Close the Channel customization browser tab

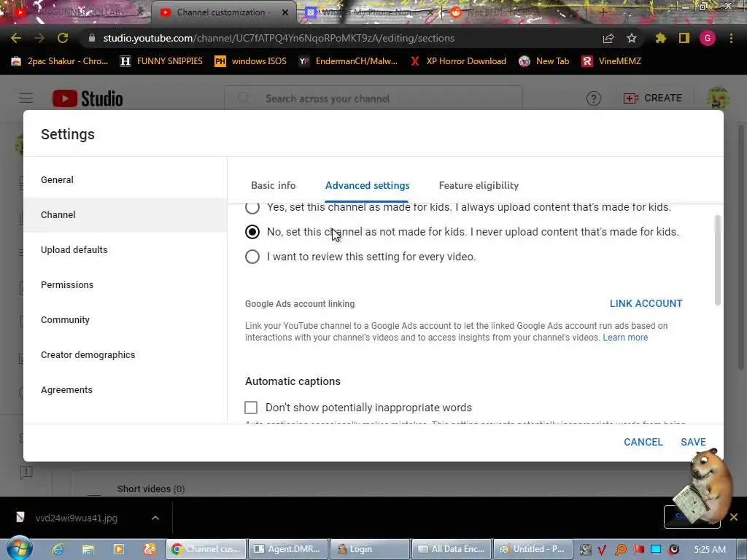285,12
